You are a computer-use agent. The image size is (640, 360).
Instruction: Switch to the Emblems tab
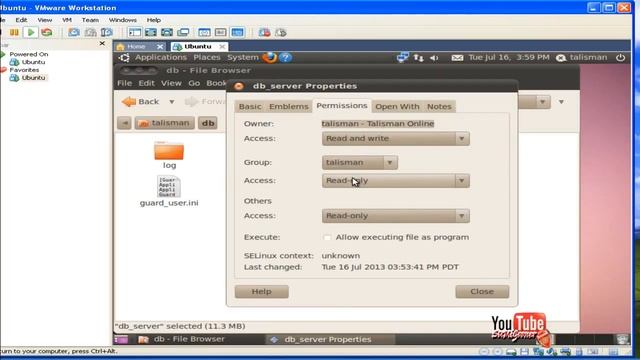click(x=289, y=107)
